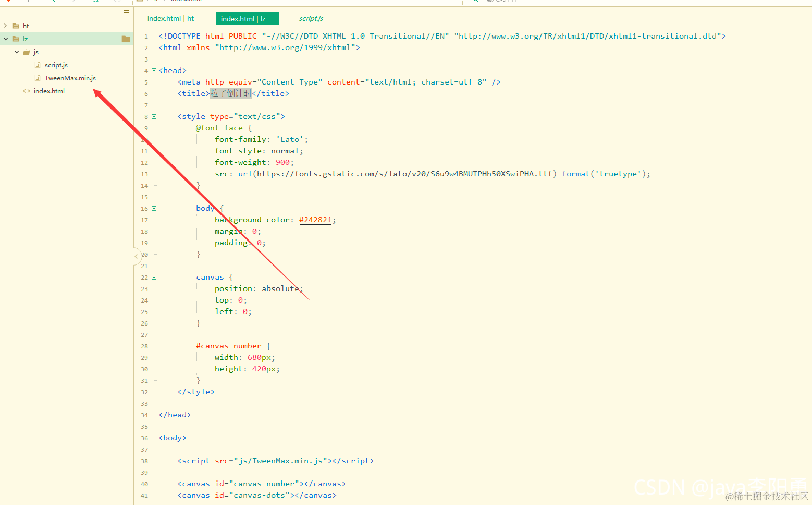The height and width of the screenshot is (505, 812).
Task: Select the ht project name
Action: click(26, 26)
